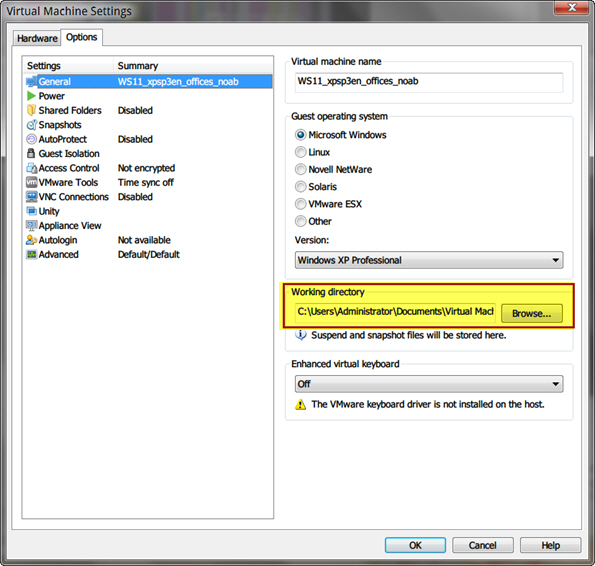Choose the AutoProtect icon entry
This screenshot has height=566, width=595.
point(31,139)
